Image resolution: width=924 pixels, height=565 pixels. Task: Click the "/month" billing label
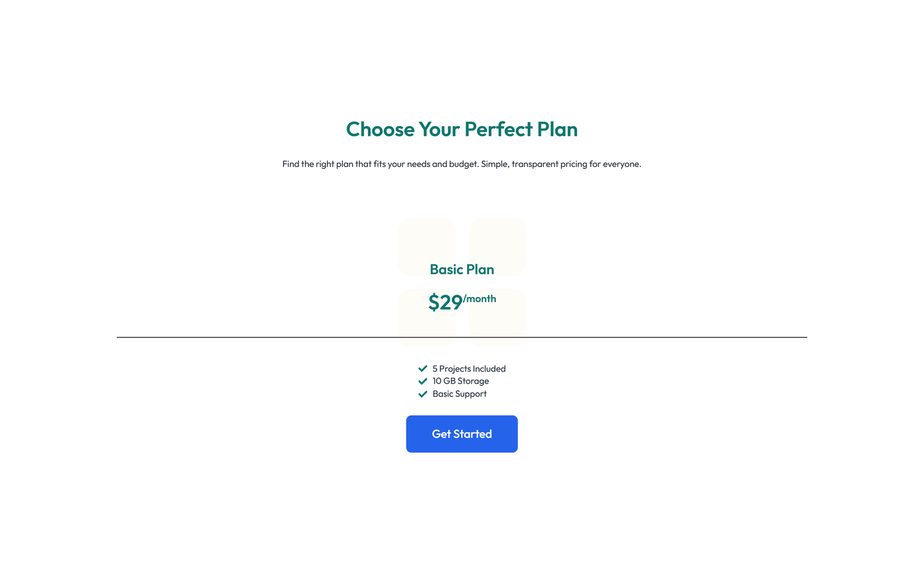(x=479, y=299)
